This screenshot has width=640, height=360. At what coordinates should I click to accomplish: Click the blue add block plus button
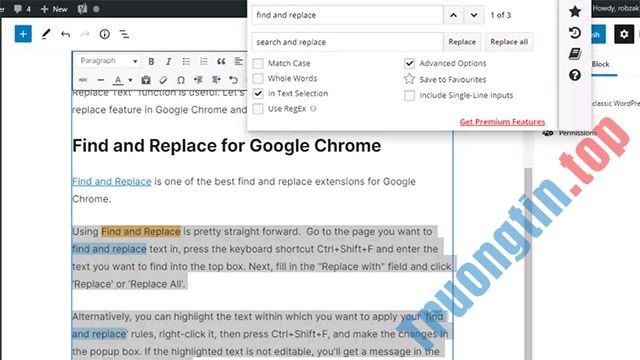(x=23, y=34)
